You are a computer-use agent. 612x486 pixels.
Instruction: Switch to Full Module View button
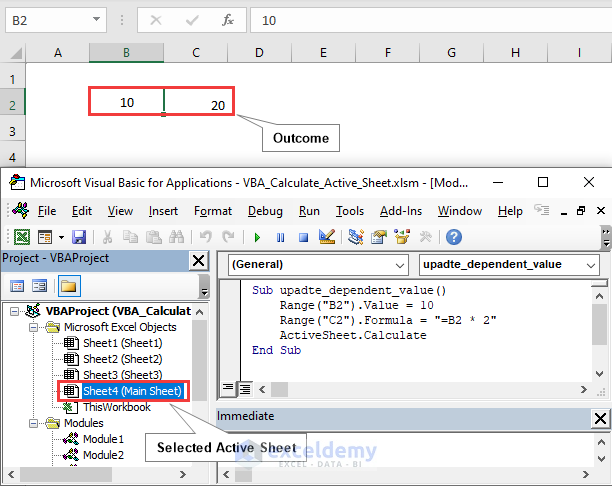click(x=245, y=389)
